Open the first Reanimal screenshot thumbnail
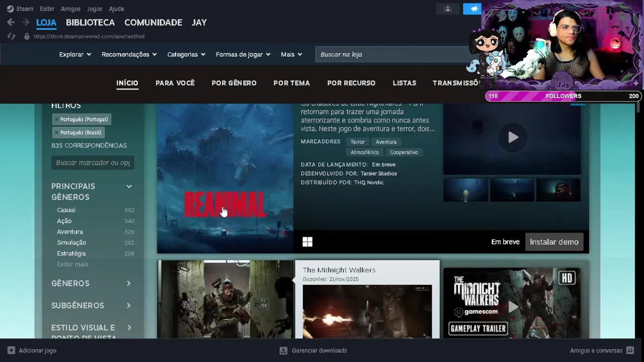644x362 pixels. click(465, 190)
